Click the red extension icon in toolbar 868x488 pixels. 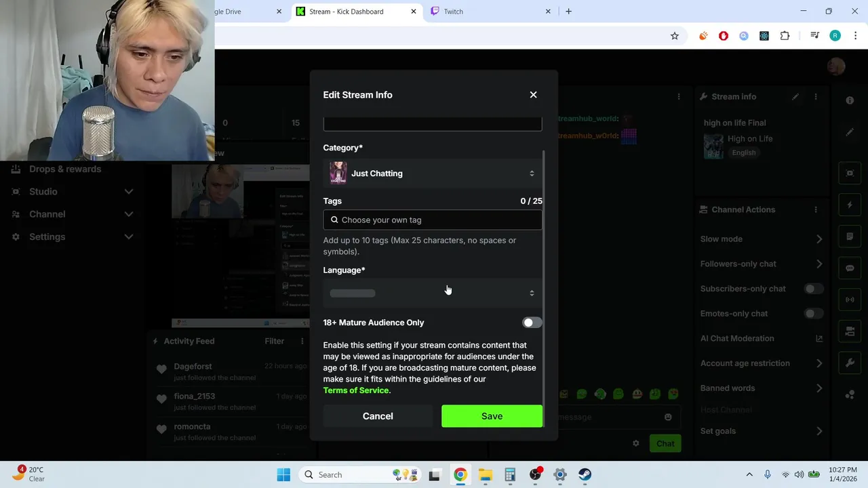(724, 36)
